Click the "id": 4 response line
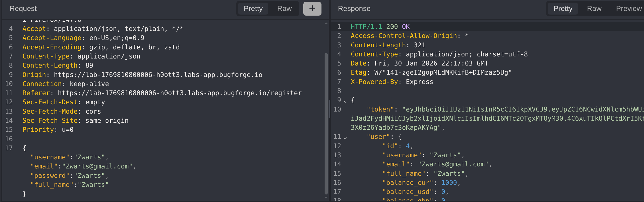The image size is (644, 202). click(398, 146)
